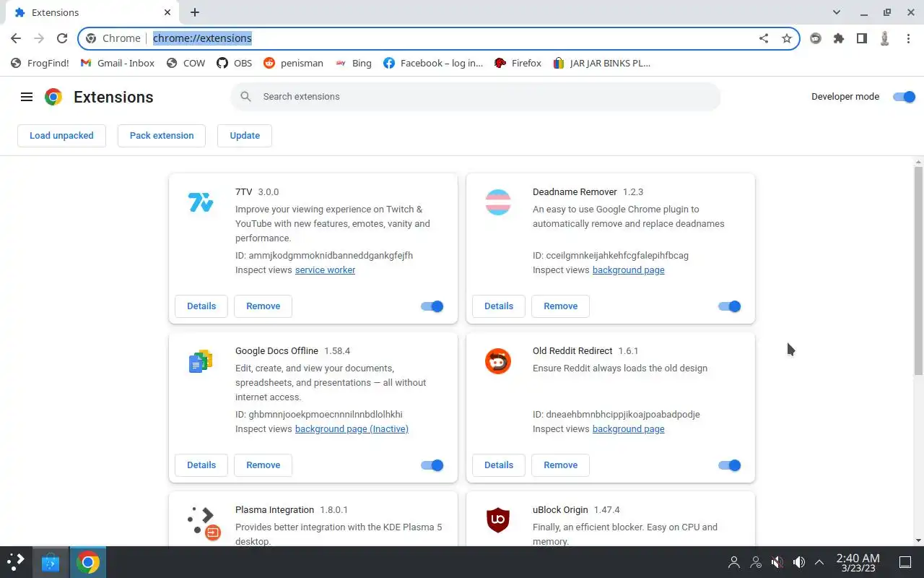
Task: Open the FrogFind! bookmark
Action: [40, 63]
